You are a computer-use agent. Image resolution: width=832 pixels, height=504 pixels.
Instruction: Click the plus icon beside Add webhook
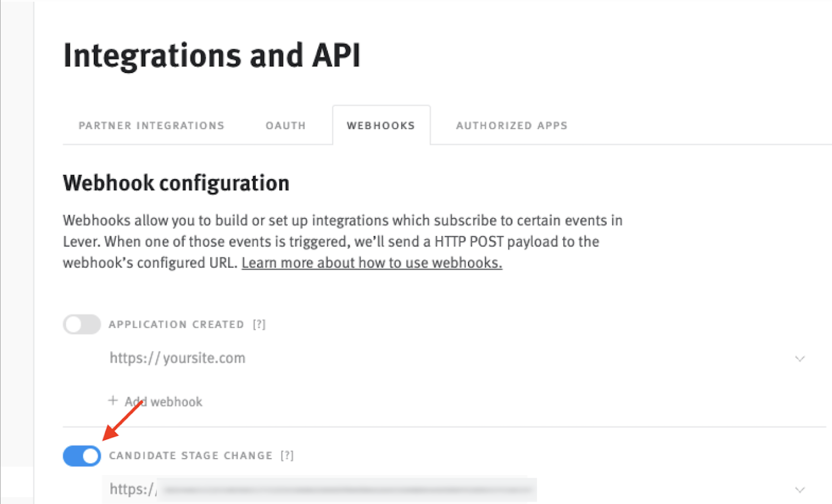(x=113, y=401)
